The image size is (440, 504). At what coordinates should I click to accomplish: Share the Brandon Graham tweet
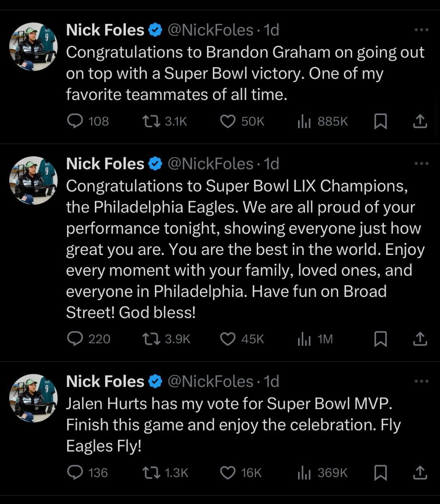pos(420,121)
